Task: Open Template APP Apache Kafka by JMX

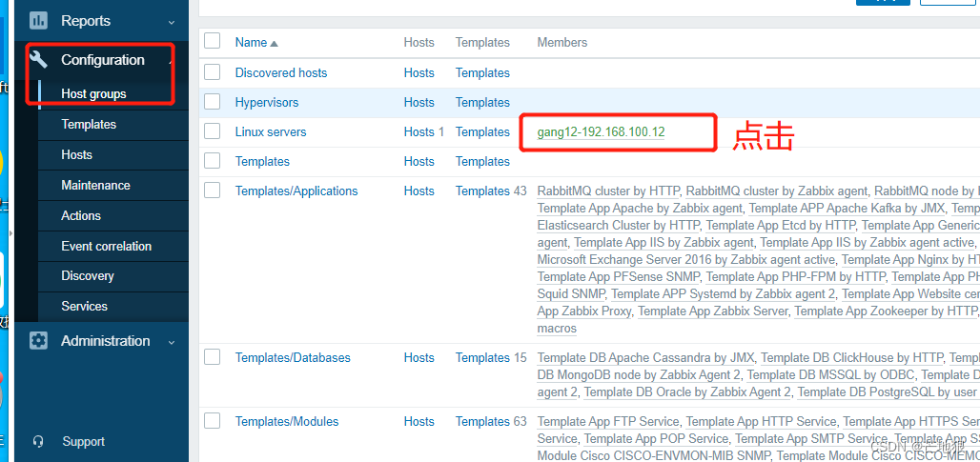Action: [847, 208]
